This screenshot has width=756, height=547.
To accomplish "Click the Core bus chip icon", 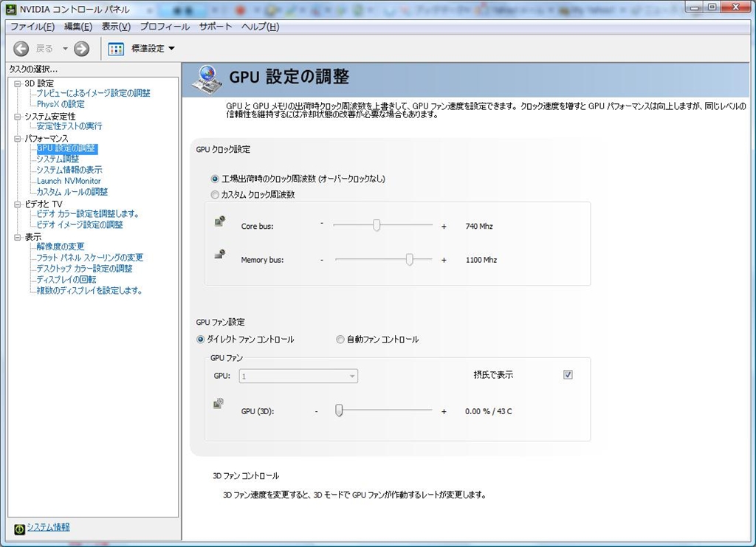I will 220,221.
